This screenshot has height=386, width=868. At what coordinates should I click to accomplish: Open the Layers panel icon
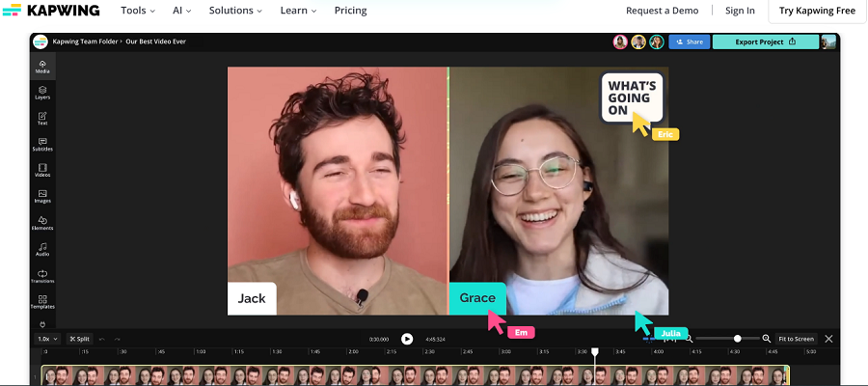point(42,93)
